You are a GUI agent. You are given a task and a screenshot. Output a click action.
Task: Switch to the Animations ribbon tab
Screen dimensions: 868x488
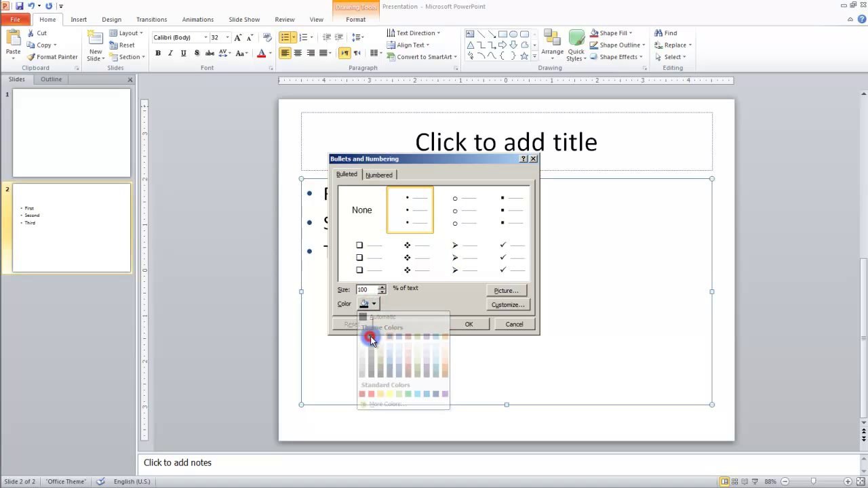coord(198,20)
